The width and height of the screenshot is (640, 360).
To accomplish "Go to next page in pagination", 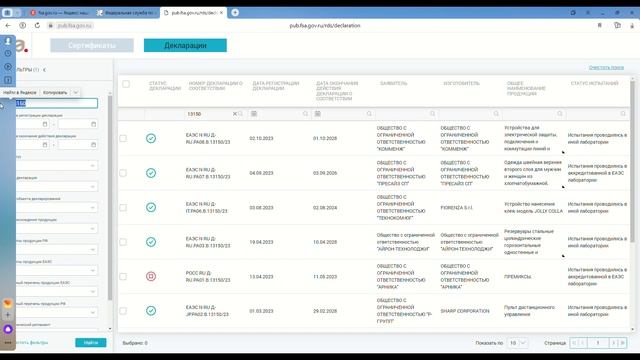I will click(613, 343).
